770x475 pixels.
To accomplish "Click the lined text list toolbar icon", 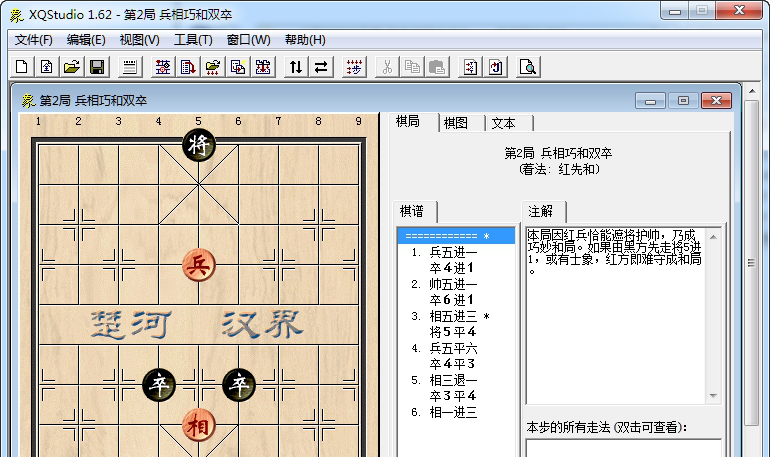I will 130,67.
